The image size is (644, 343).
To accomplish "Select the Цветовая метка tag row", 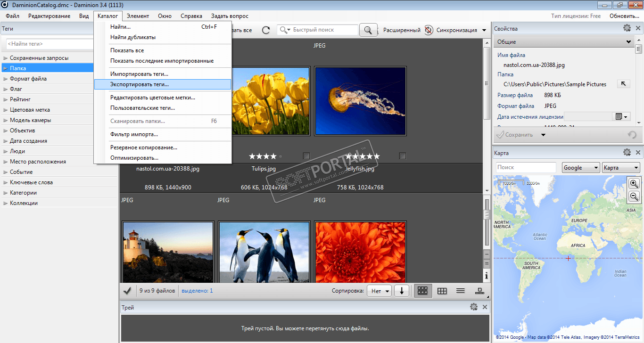I will [x=58, y=110].
